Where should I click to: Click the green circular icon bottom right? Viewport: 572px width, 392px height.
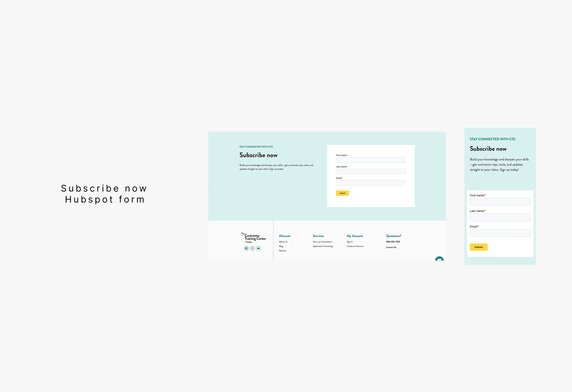[439, 259]
